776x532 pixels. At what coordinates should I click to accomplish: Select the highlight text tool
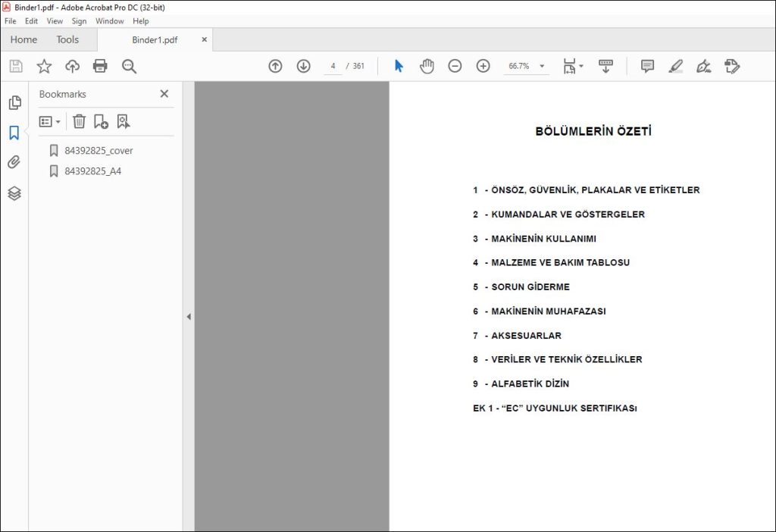675,66
